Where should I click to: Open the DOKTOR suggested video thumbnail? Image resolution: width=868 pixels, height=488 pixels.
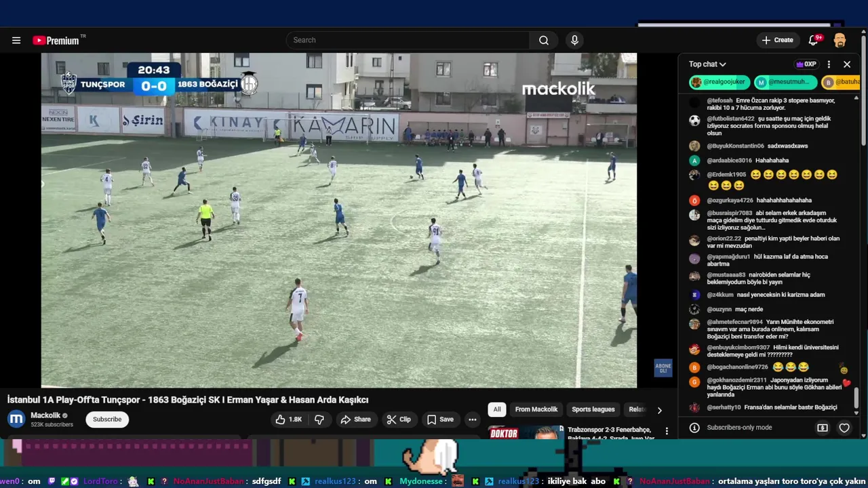tap(525, 432)
